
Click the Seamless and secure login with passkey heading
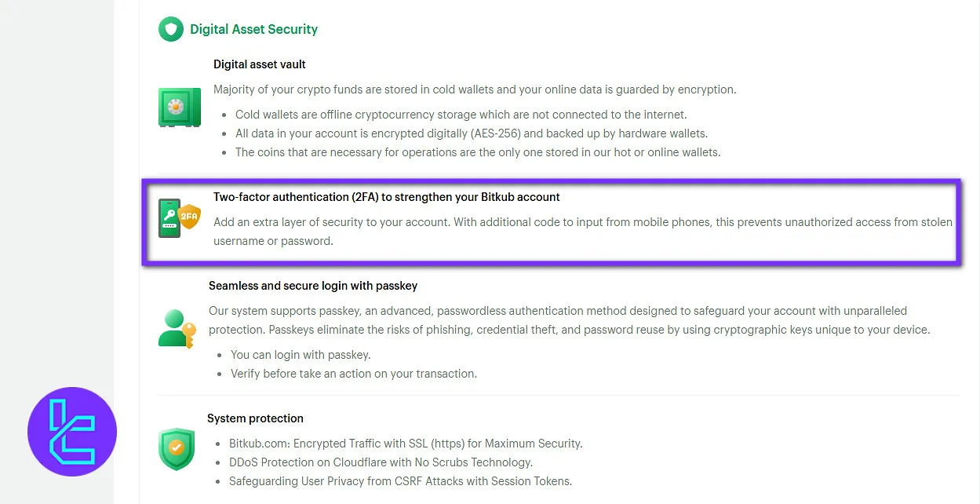coord(313,286)
